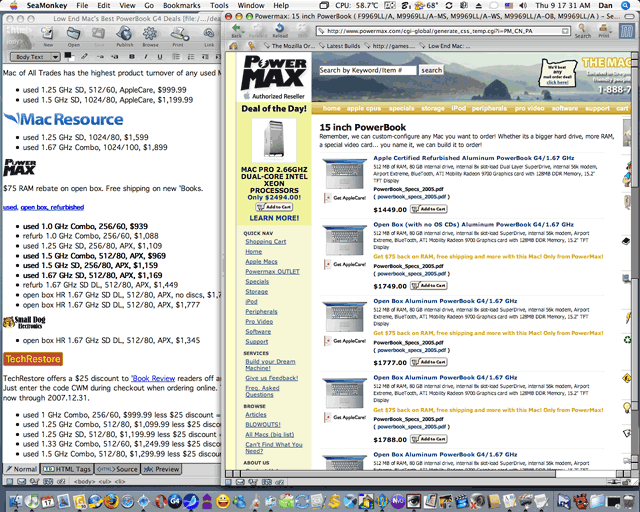Switch to the Preview tab
640x512 pixels.
[x=162, y=469]
